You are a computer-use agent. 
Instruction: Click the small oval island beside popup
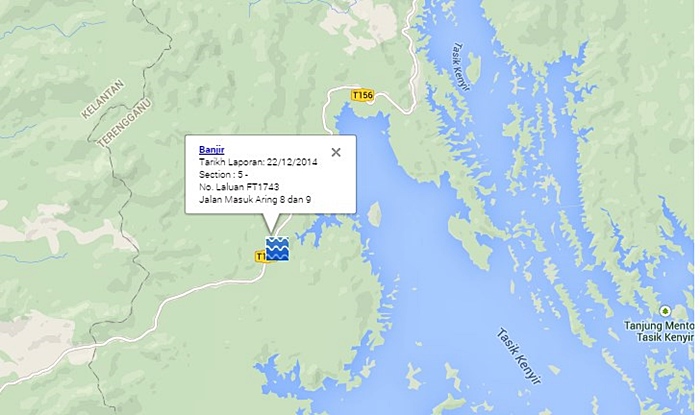pyautogui.click(x=374, y=214)
